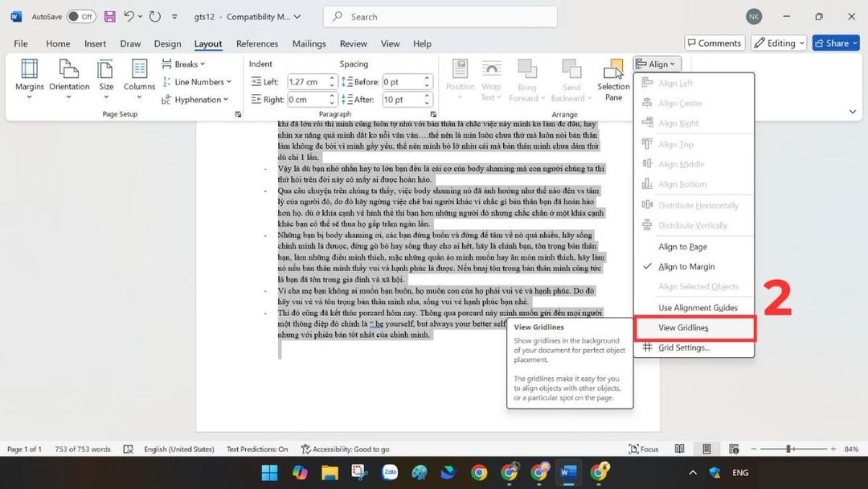The height and width of the screenshot is (489, 868).
Task: Open the Margins options in Page Setup
Action: coord(30,78)
